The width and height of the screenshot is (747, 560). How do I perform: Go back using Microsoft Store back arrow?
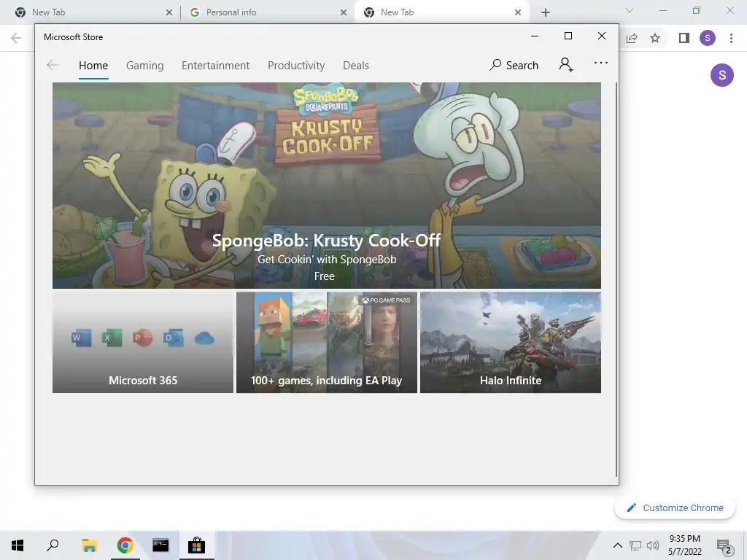coord(53,65)
